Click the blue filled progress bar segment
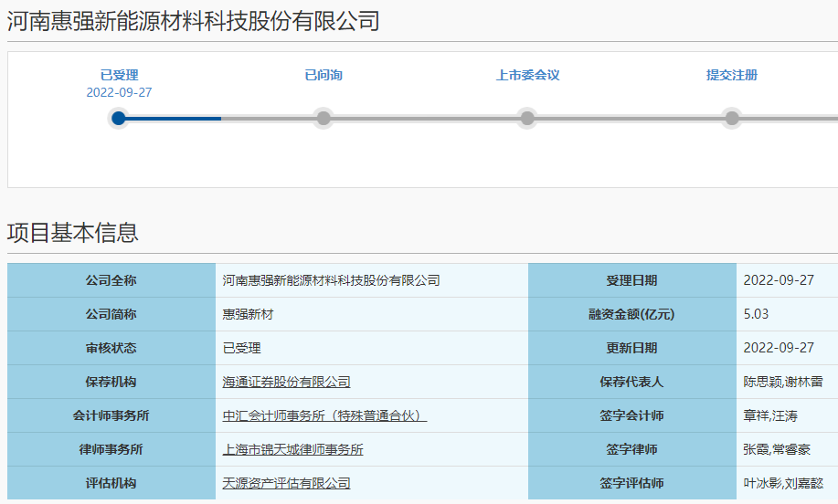The width and height of the screenshot is (838, 504). (174, 118)
